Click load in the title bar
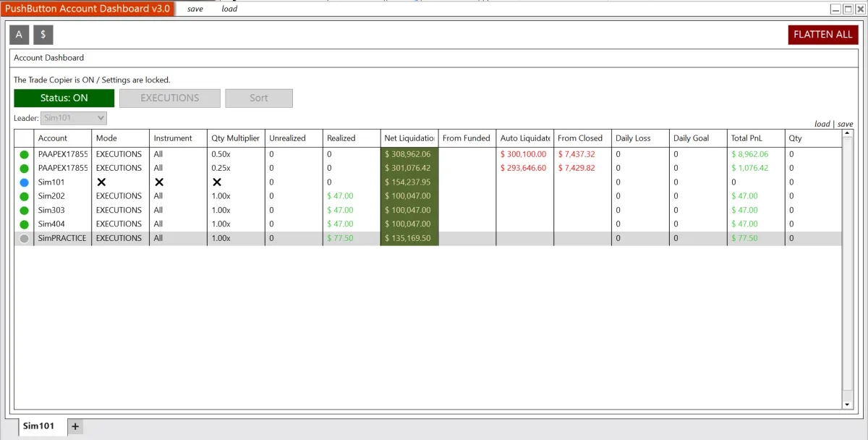This screenshot has width=868, height=440. pos(229,9)
